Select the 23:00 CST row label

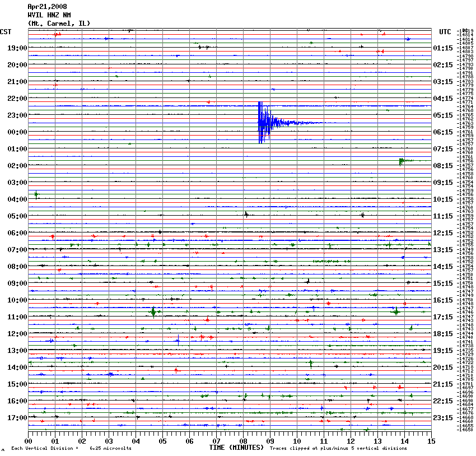point(17,115)
